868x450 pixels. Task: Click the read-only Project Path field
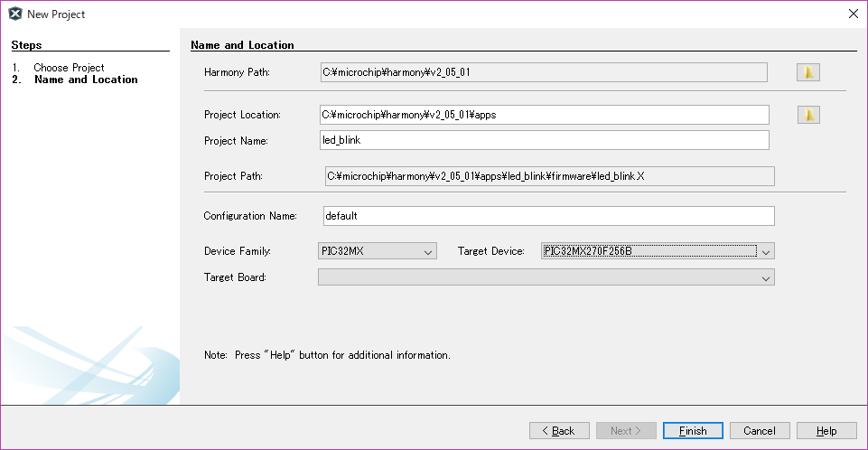coord(548,176)
